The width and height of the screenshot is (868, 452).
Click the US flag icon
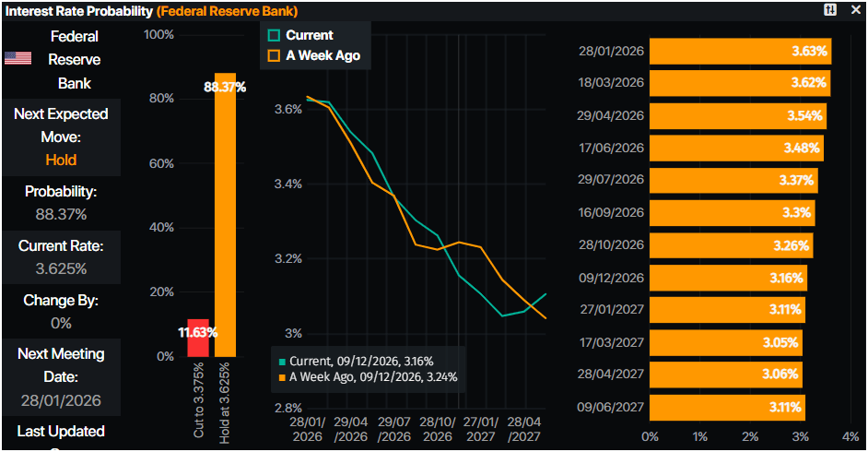[18, 58]
